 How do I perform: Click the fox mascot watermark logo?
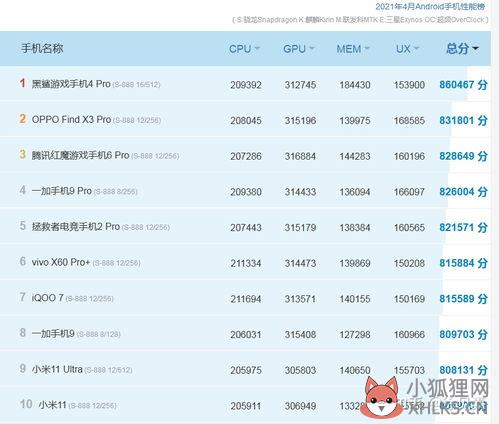tap(381, 397)
